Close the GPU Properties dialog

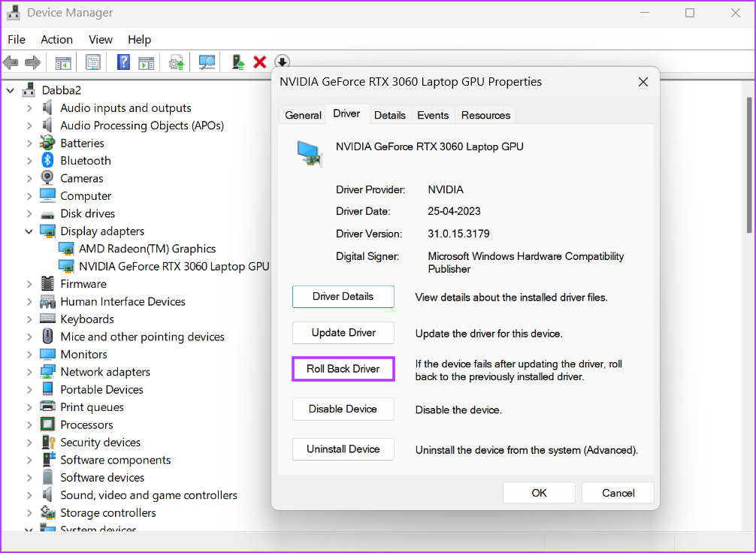[643, 82]
